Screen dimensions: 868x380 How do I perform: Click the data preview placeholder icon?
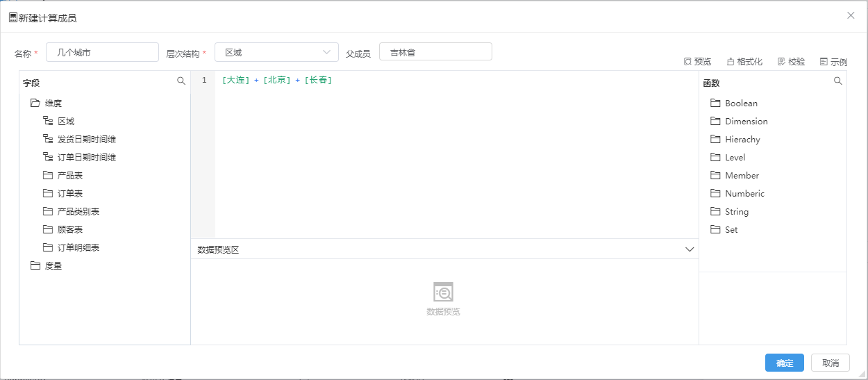[443, 292]
